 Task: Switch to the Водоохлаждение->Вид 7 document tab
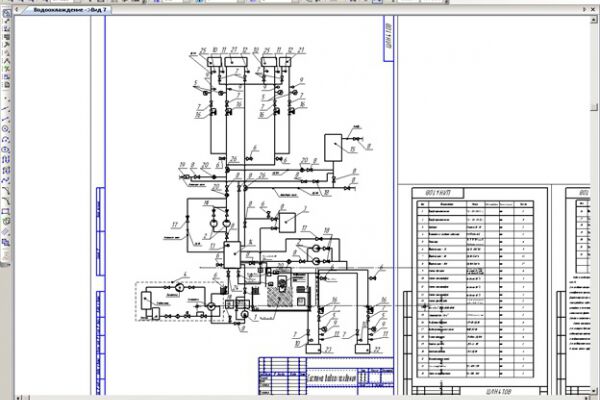(70, 10)
